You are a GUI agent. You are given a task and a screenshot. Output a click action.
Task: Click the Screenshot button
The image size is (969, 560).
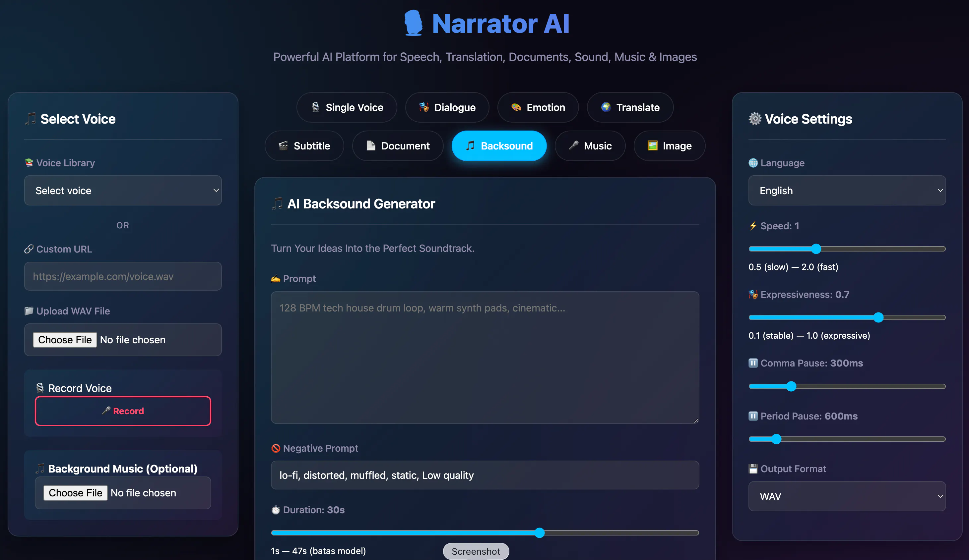point(476,551)
